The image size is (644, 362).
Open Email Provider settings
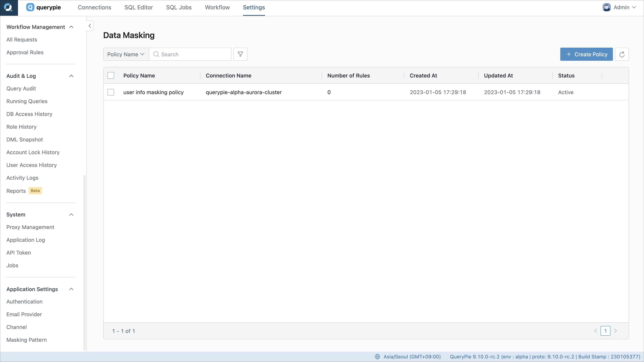coord(24,314)
